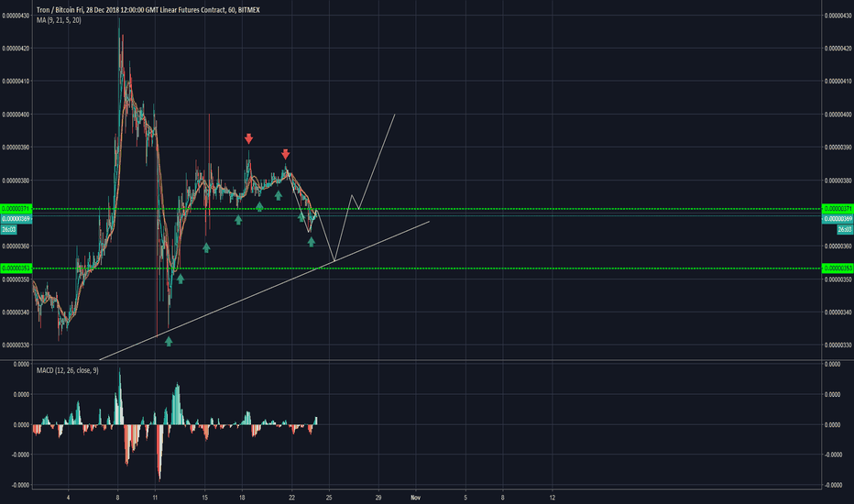Click the Tron / Bitcoin chart title
The width and height of the screenshot is (854, 504).
click(x=148, y=10)
